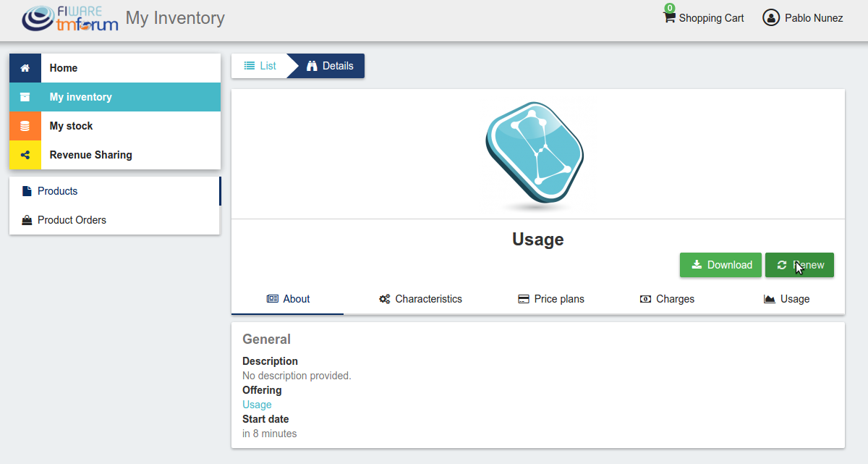Click the Details binoculars icon

(x=312, y=66)
